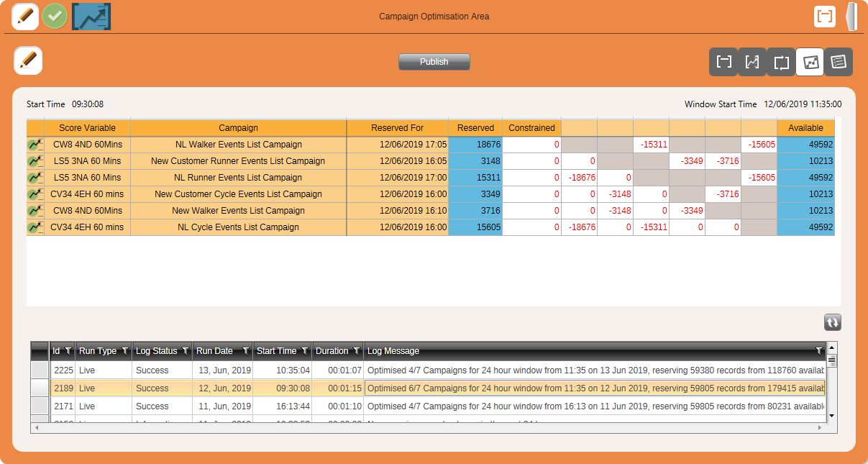The height and width of the screenshot is (464, 868).
Task: Click the Window Start Time value
Action: (803, 104)
